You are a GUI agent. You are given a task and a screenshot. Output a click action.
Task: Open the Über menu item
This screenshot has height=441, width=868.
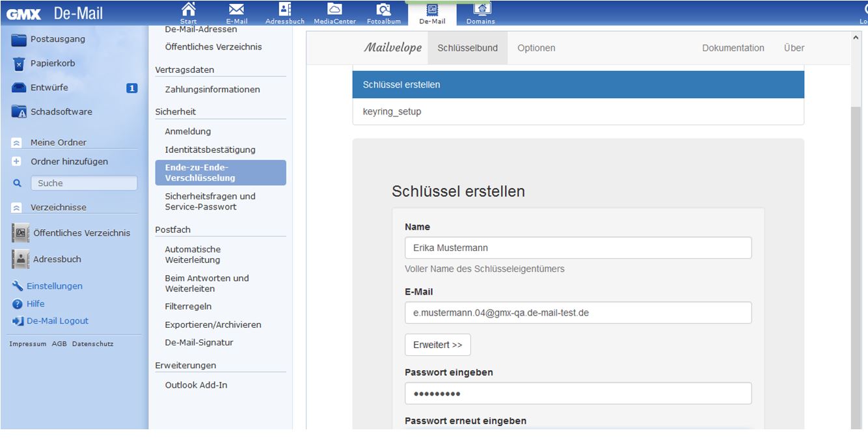click(x=794, y=48)
